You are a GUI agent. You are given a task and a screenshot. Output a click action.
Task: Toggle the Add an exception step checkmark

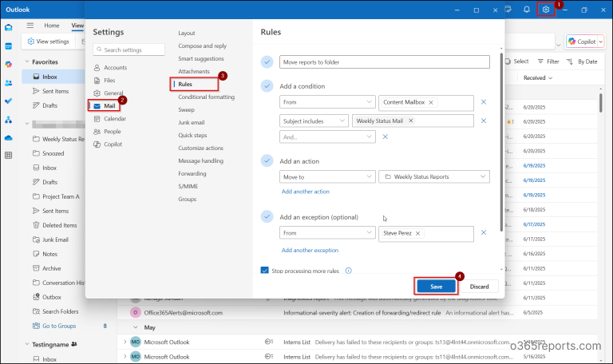click(x=267, y=216)
